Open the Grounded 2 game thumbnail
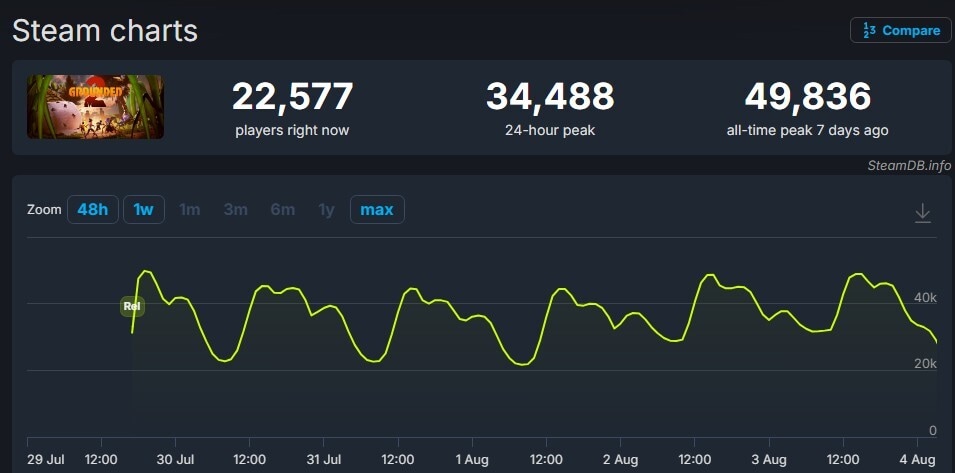Screen dimensions: 955x473 pyautogui.click(x=95, y=107)
